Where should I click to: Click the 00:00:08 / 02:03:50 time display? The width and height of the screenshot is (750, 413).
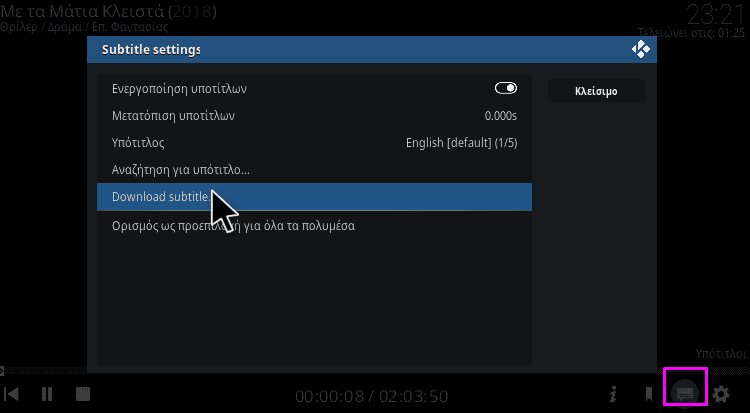pos(372,396)
